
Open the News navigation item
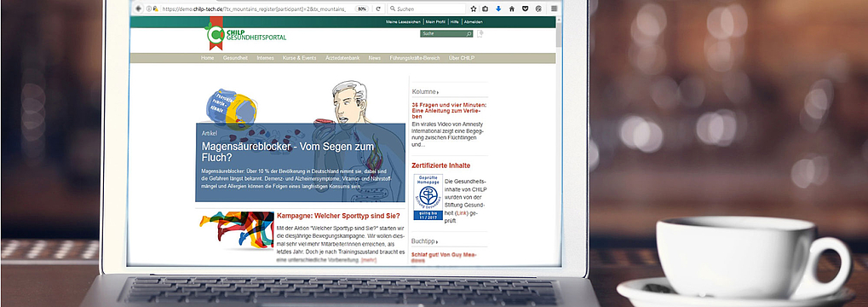coord(375,58)
